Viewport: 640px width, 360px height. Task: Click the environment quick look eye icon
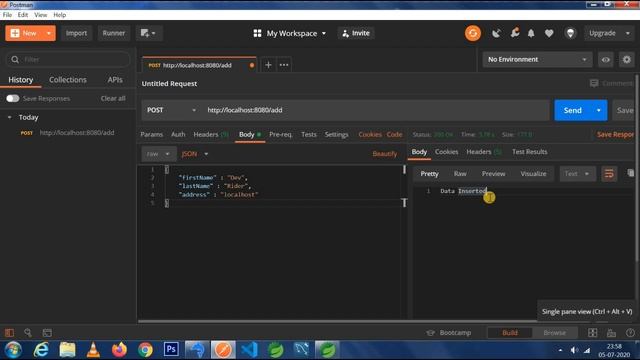(606, 60)
